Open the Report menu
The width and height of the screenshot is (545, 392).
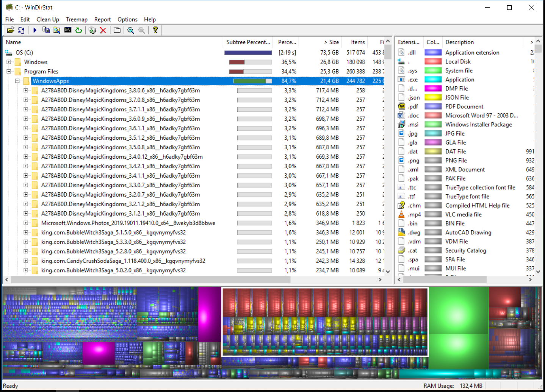(102, 19)
